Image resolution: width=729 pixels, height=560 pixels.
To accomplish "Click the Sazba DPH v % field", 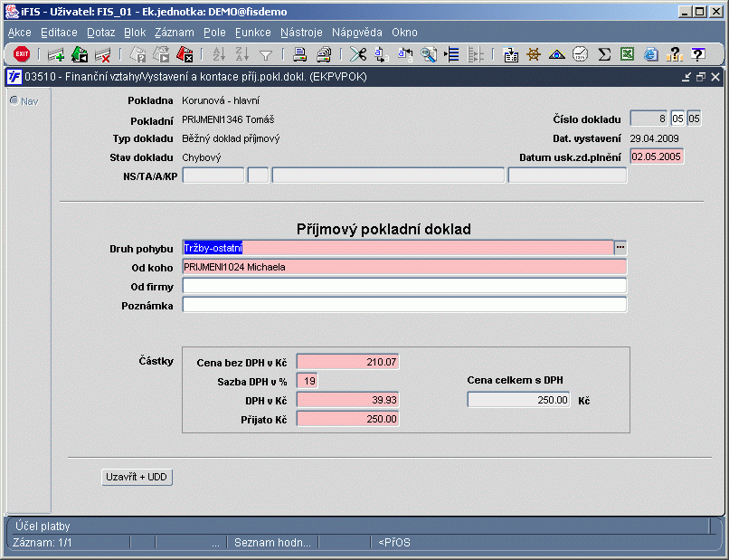I will 308,381.
